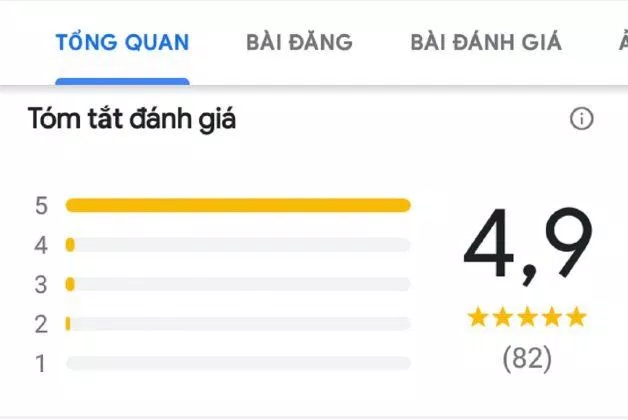Go to the BÀI ĐÁNH GIÁ tab
Screen dimensions: 628x420
tap(486, 42)
